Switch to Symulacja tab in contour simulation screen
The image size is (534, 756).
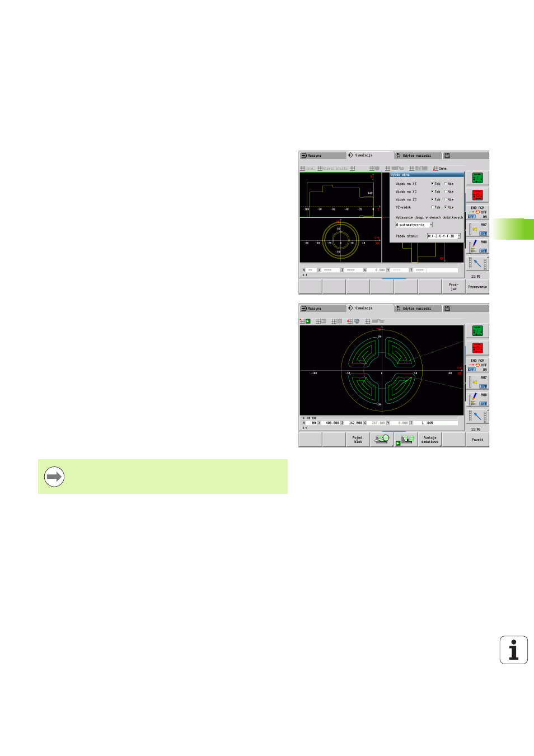[x=369, y=308]
